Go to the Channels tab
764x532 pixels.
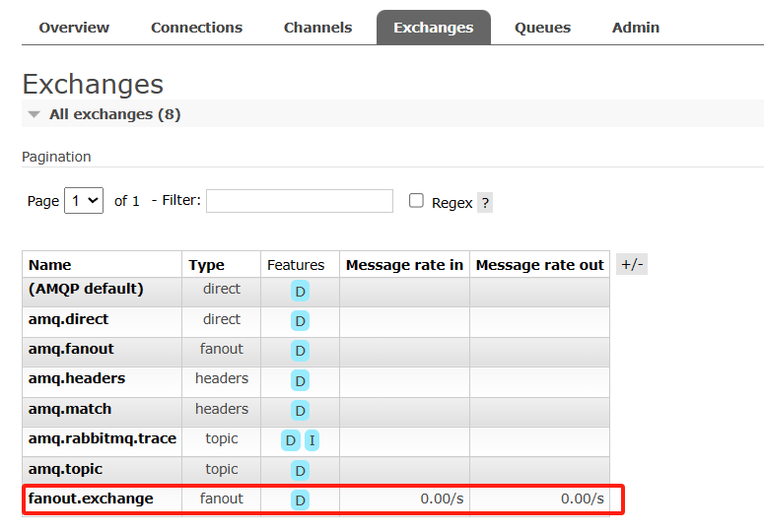click(317, 28)
